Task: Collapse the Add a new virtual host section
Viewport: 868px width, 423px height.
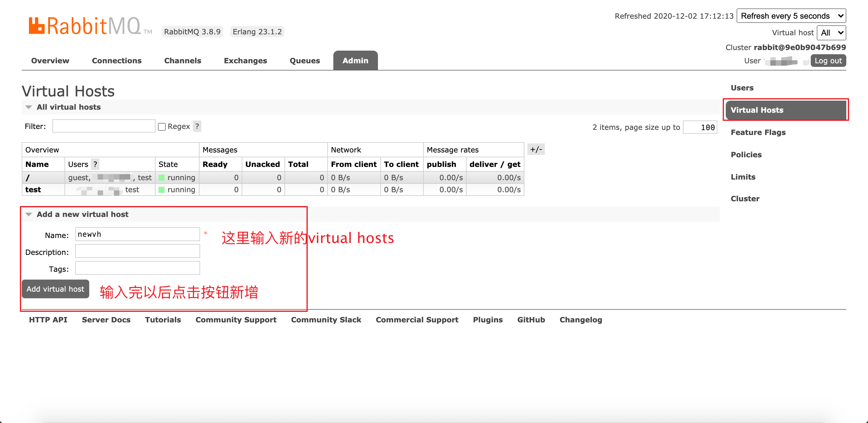Action: pos(29,214)
